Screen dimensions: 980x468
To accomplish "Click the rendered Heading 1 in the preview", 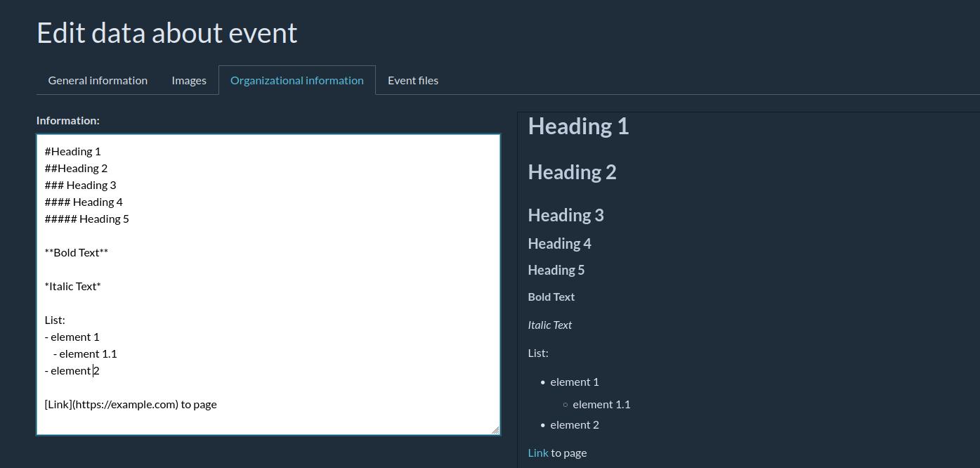I will [x=578, y=126].
